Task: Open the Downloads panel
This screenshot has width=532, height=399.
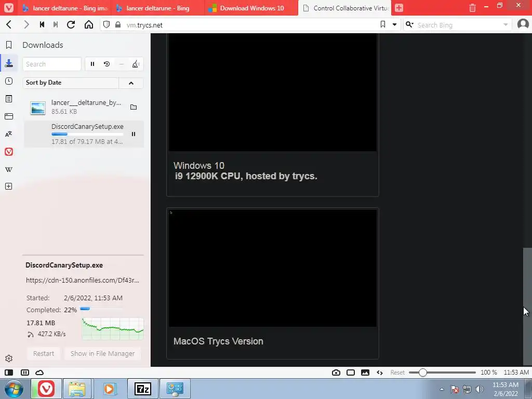Action: click(x=9, y=63)
